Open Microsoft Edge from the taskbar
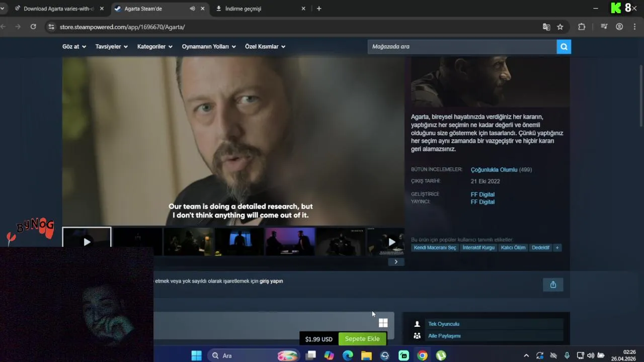This screenshot has height=362, width=644. (x=348, y=355)
